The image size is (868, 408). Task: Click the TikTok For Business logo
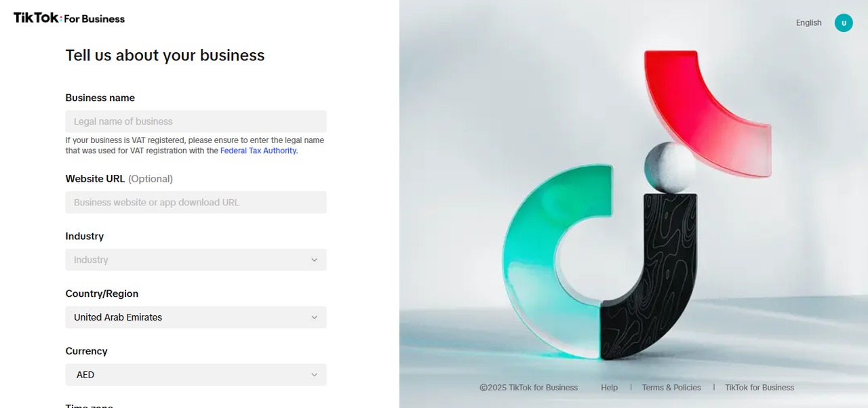[x=69, y=18]
